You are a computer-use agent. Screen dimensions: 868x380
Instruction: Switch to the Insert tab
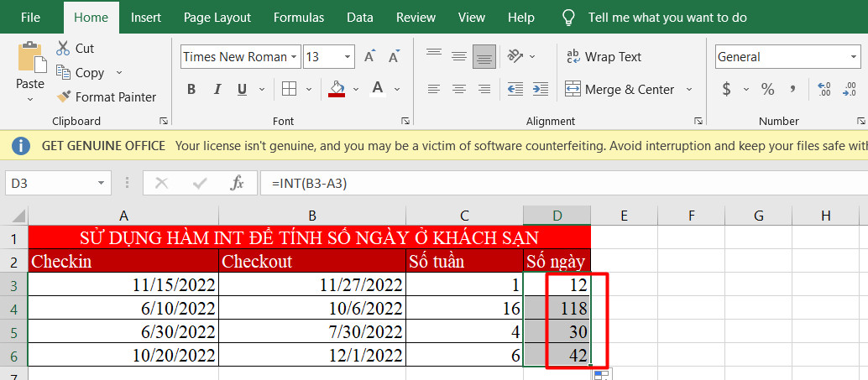point(146,18)
